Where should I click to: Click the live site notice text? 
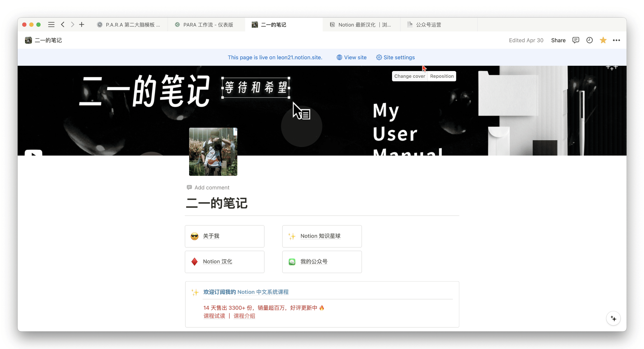click(275, 58)
